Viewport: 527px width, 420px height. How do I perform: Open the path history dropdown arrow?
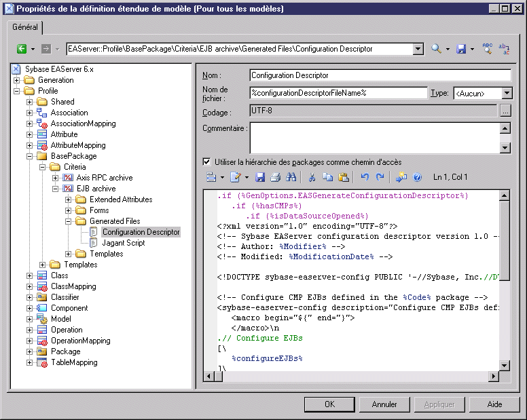pyautogui.click(x=418, y=49)
